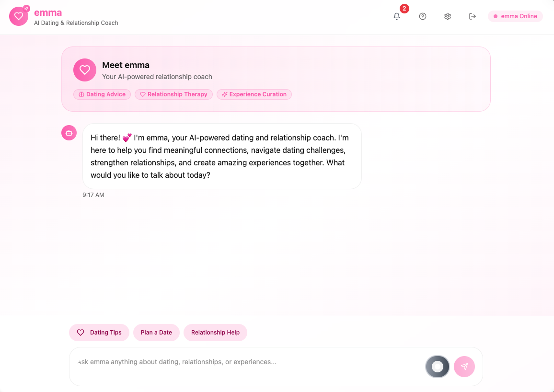Image resolution: width=554 pixels, height=392 pixels.
Task: Click emma's heart avatar in the Meet emma card
Action: point(85,70)
